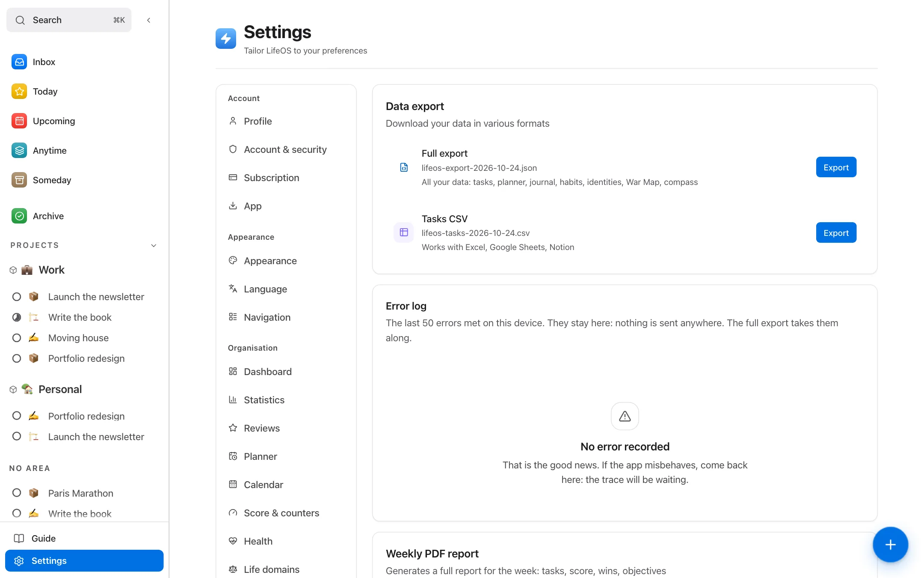The width and height of the screenshot is (924, 578).
Task: Toggle status circle for Work's Portfolio redesign
Action: 17,358
